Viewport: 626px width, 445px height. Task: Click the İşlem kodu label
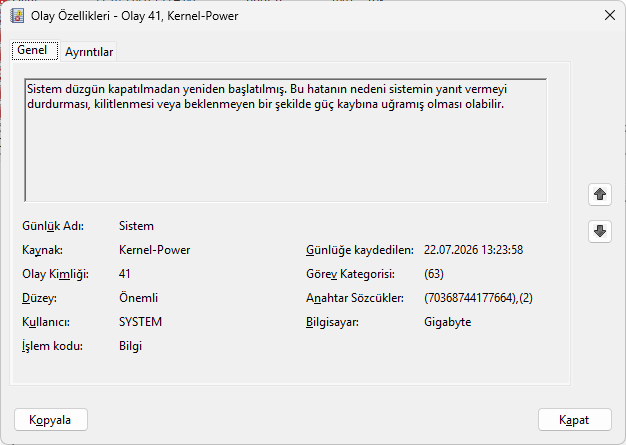click(x=52, y=346)
